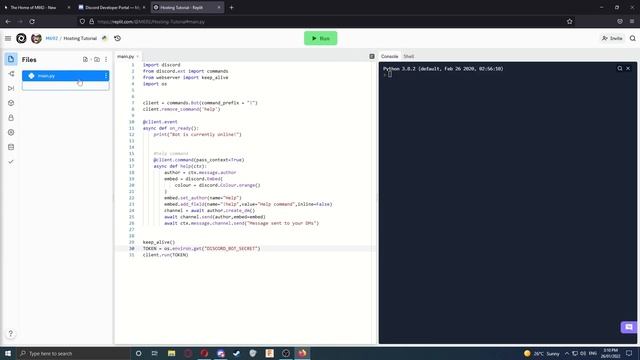This screenshot has width=640, height=360.
Task: Click the Windows taskbar search box
Action: point(73,353)
